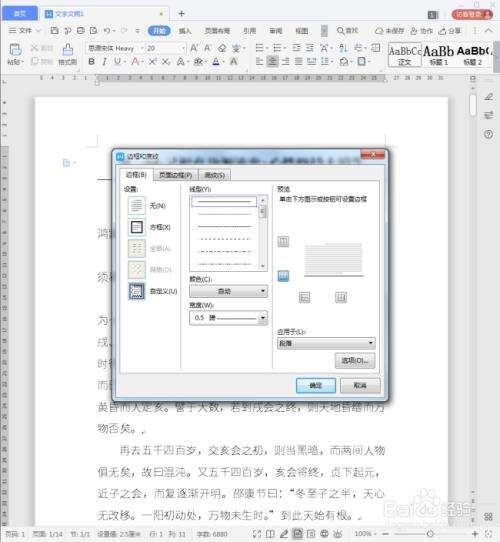Click the Bold formatting icon
The image size is (500, 542).
coord(92,62)
